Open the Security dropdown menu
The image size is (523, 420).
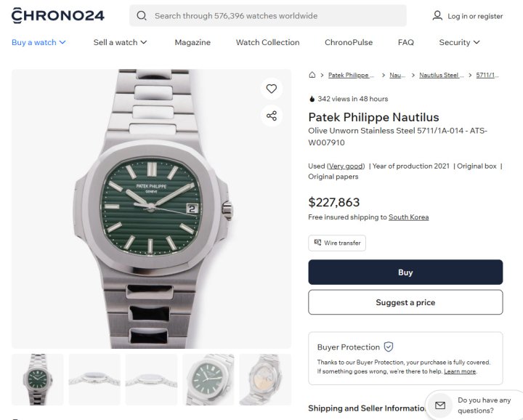tap(459, 42)
